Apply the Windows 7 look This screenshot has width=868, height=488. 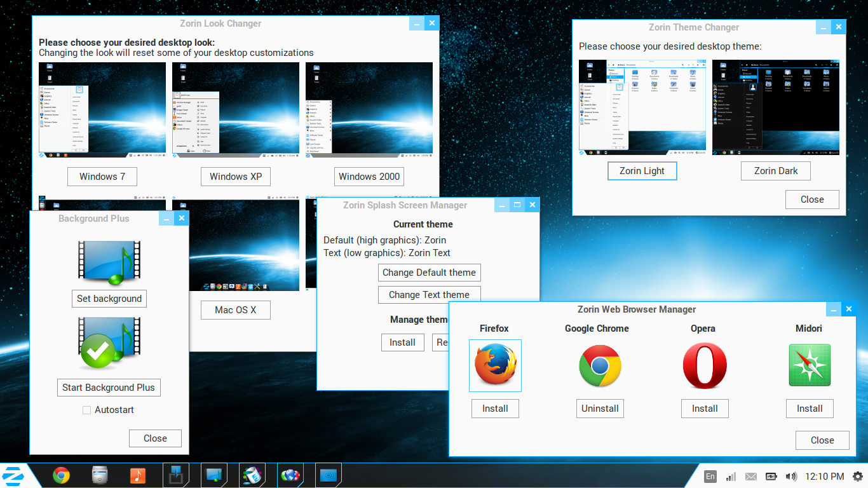click(x=102, y=177)
